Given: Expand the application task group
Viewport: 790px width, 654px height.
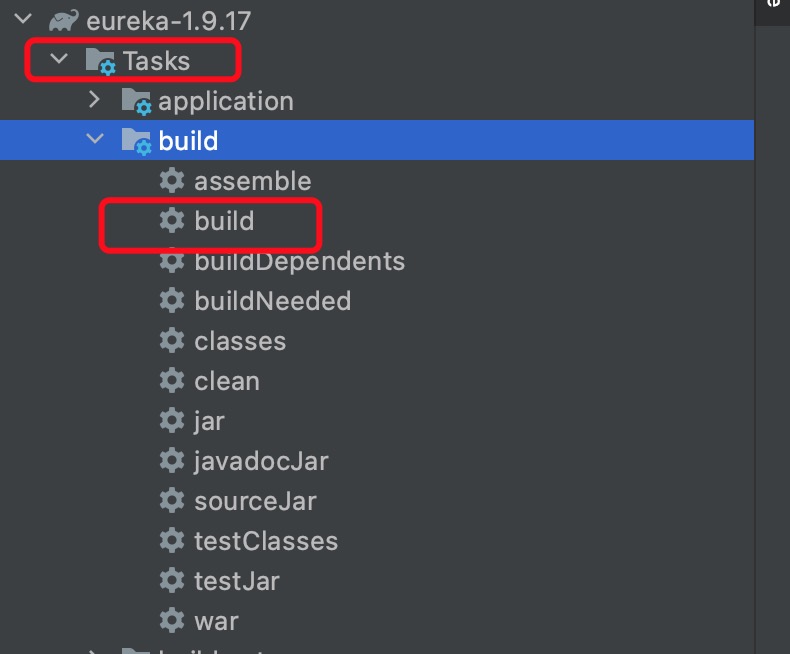Looking at the screenshot, I should click(x=94, y=100).
